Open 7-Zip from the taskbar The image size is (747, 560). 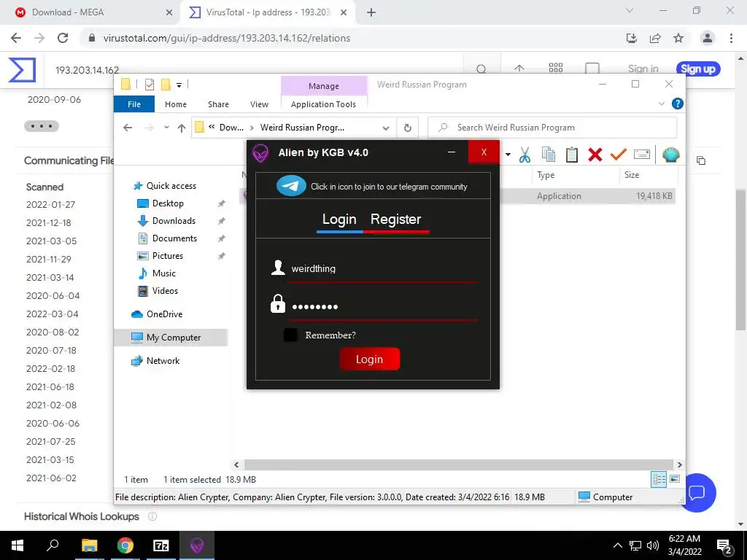tap(161, 545)
